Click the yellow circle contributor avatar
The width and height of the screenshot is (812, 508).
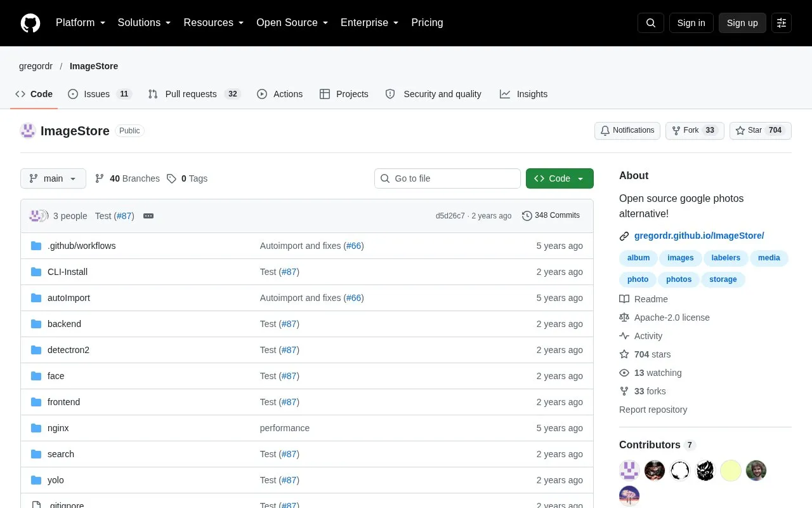coord(731,471)
